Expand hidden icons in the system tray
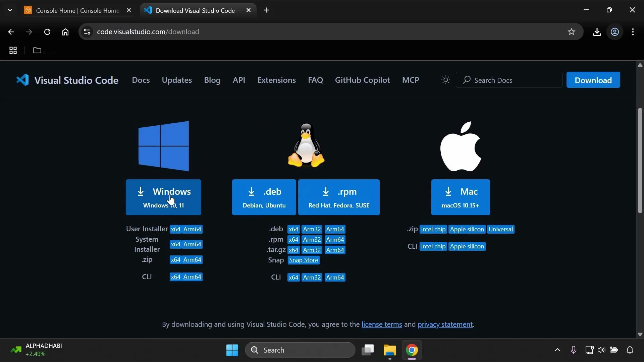This screenshot has height=362, width=644. click(557, 350)
